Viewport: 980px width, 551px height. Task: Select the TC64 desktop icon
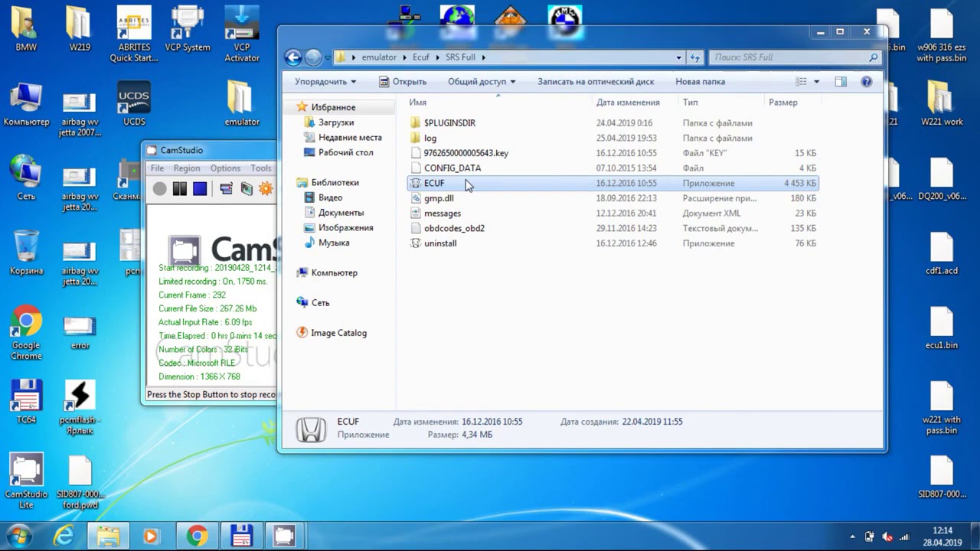[x=26, y=403]
